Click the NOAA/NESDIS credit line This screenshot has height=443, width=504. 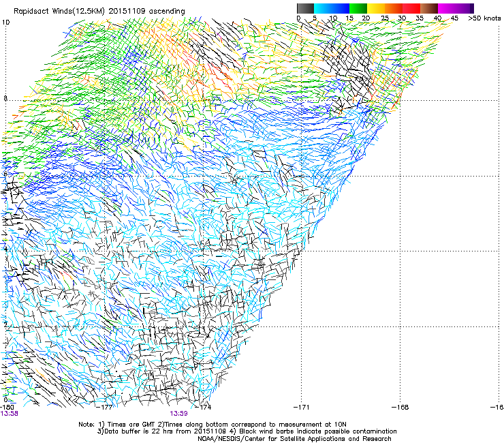click(294, 439)
